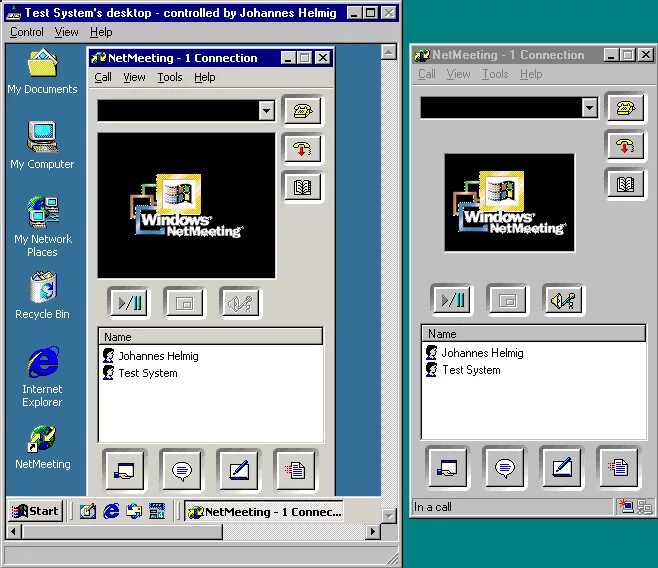Select Recycle Bin desktop icon
658x568 pixels.
[42, 296]
